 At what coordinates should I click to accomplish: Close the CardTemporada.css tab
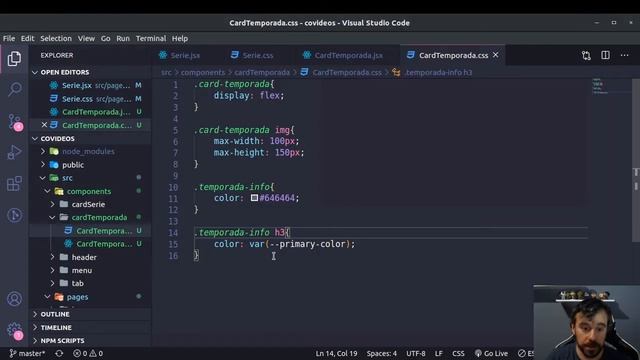496,55
